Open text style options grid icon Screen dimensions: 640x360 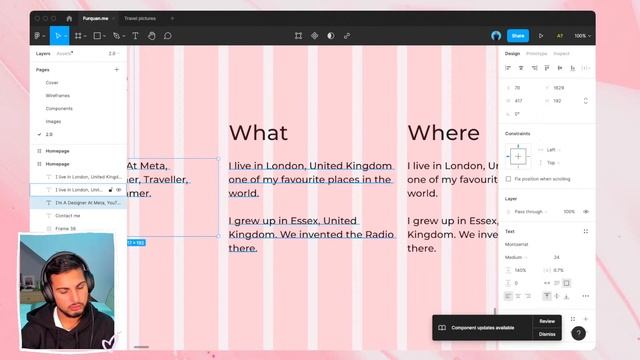point(586,231)
